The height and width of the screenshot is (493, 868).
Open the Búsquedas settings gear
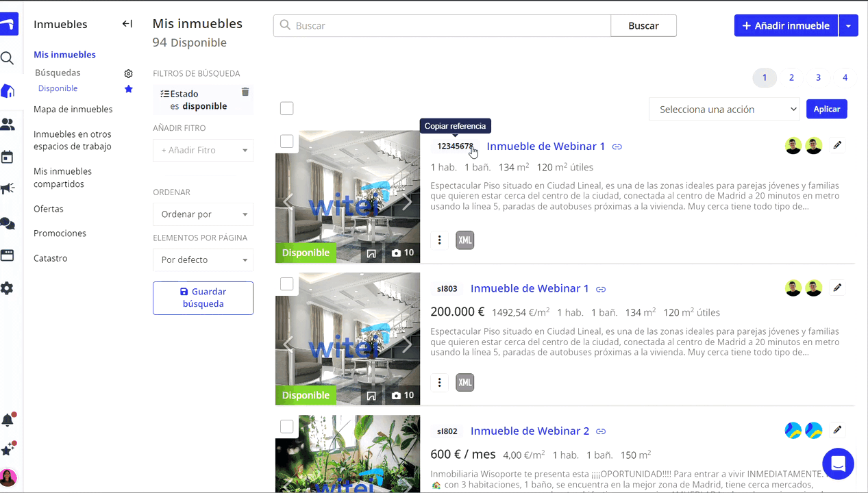point(128,73)
